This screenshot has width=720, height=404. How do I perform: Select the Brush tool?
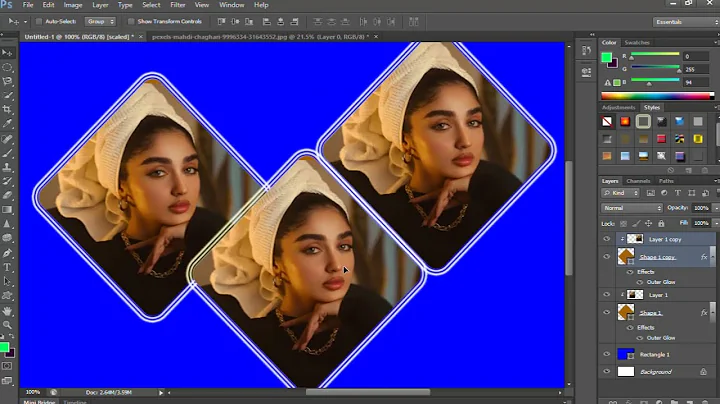(7, 153)
